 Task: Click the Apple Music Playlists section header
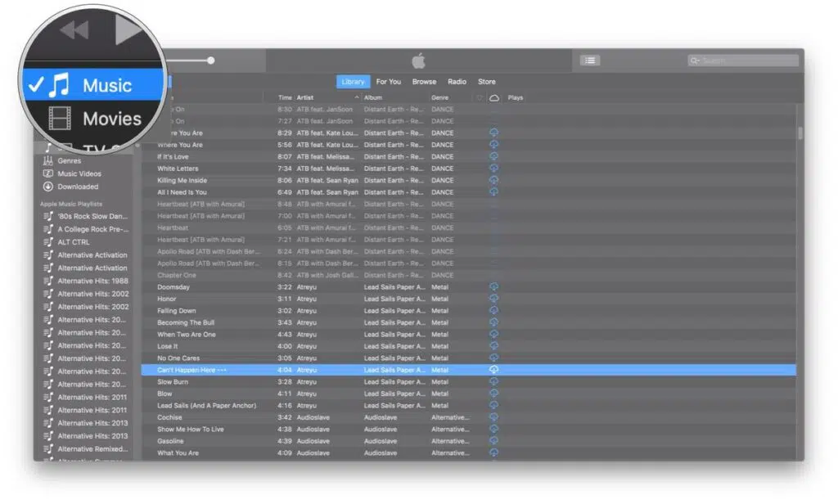(x=71, y=204)
